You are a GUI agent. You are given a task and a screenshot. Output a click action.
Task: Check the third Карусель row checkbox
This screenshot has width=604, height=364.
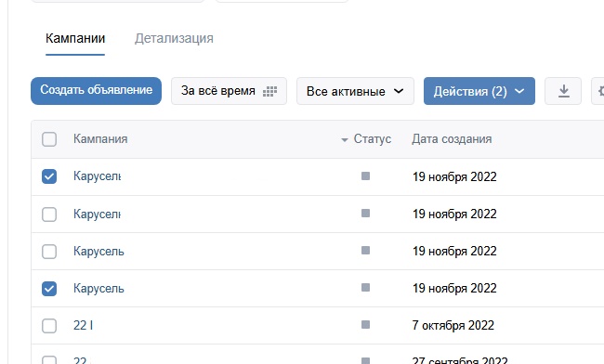point(49,252)
